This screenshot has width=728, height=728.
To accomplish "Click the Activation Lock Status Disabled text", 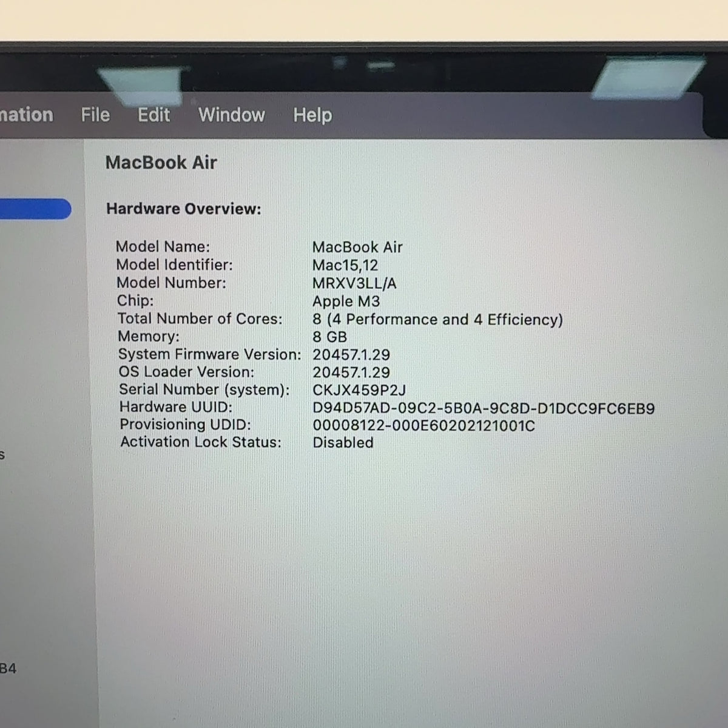I will 343,443.
